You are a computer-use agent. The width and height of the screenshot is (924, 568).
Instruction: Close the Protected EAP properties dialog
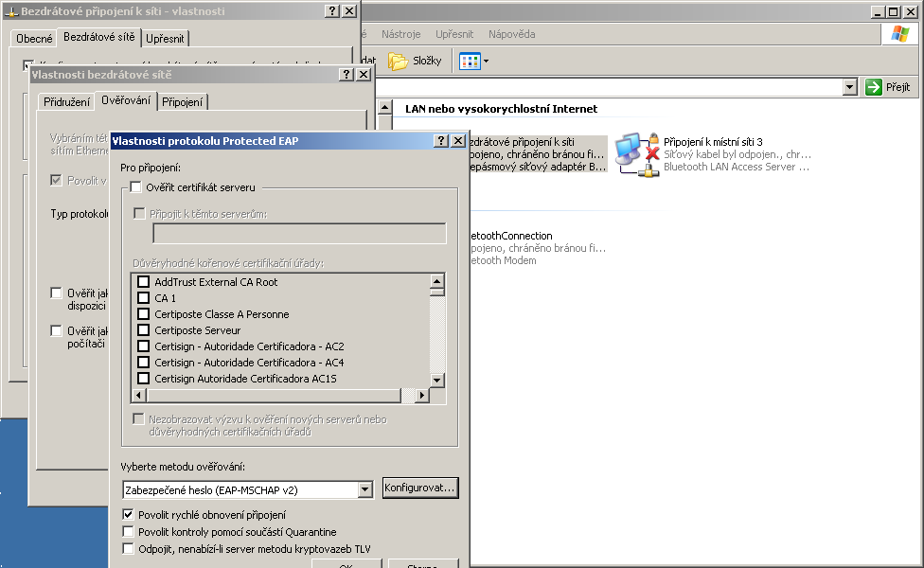click(458, 141)
